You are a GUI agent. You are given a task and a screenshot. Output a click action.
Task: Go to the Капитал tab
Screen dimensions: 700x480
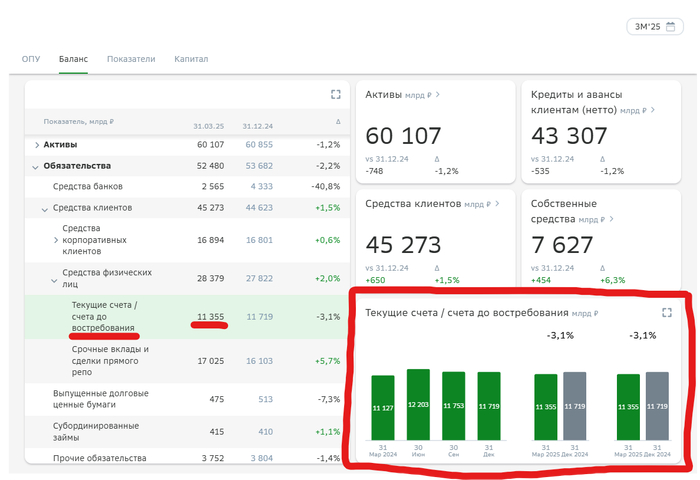point(191,59)
